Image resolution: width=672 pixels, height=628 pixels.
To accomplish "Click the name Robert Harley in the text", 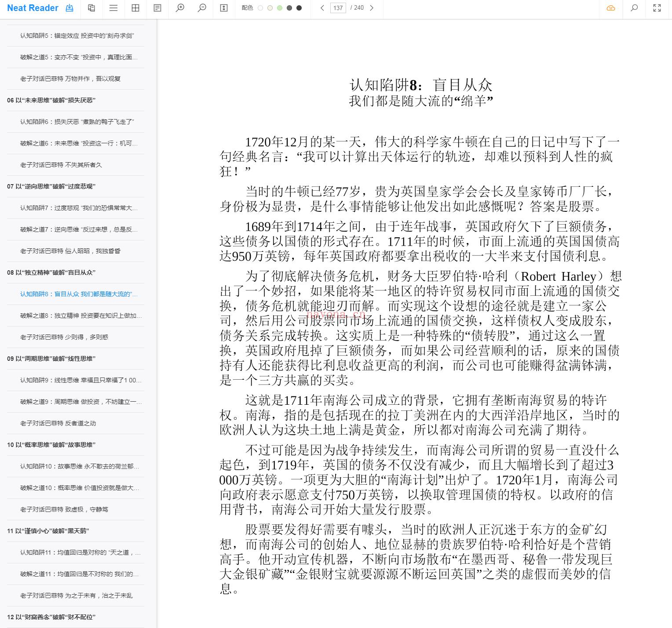I will click(558, 276).
